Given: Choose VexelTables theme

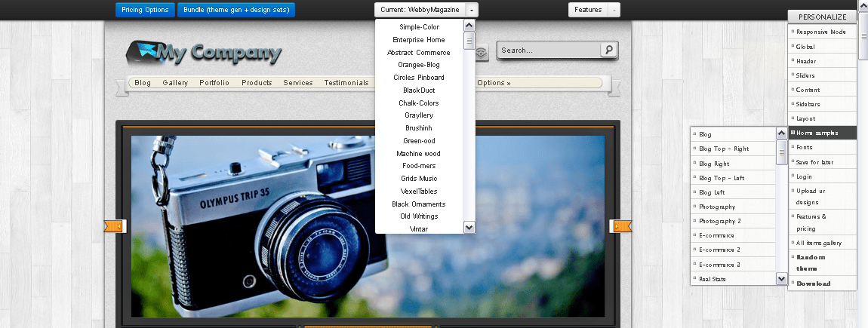Looking at the screenshot, I should tap(419, 191).
